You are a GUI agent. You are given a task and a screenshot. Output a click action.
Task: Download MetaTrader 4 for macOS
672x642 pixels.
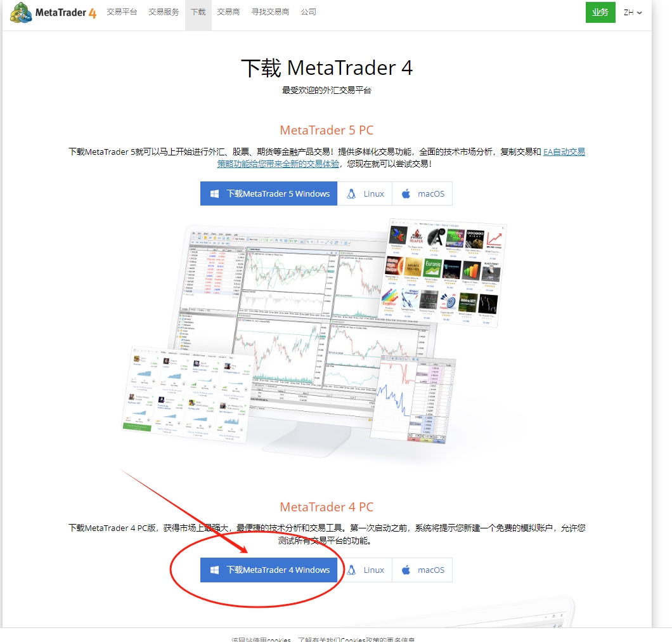point(422,570)
